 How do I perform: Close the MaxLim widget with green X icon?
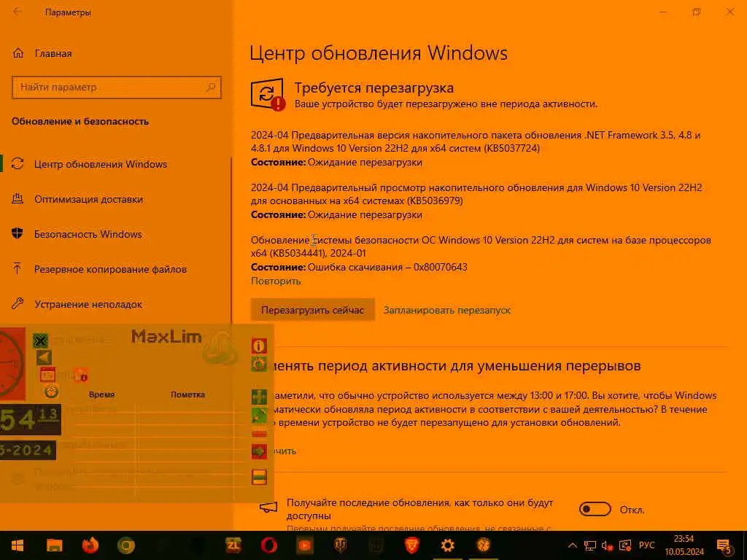41,341
